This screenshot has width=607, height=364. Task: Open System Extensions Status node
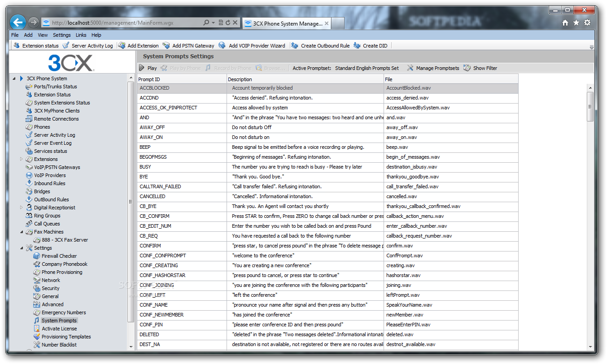[62, 103]
